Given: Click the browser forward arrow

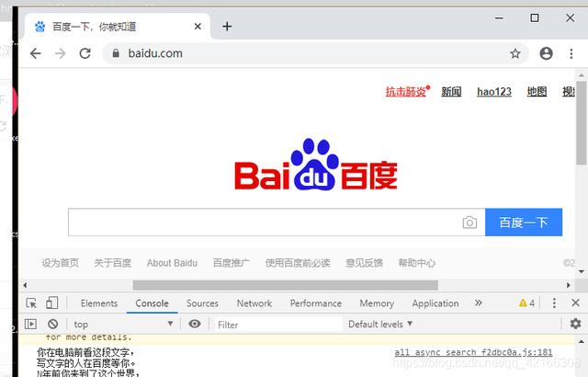Looking at the screenshot, I should [x=60, y=53].
